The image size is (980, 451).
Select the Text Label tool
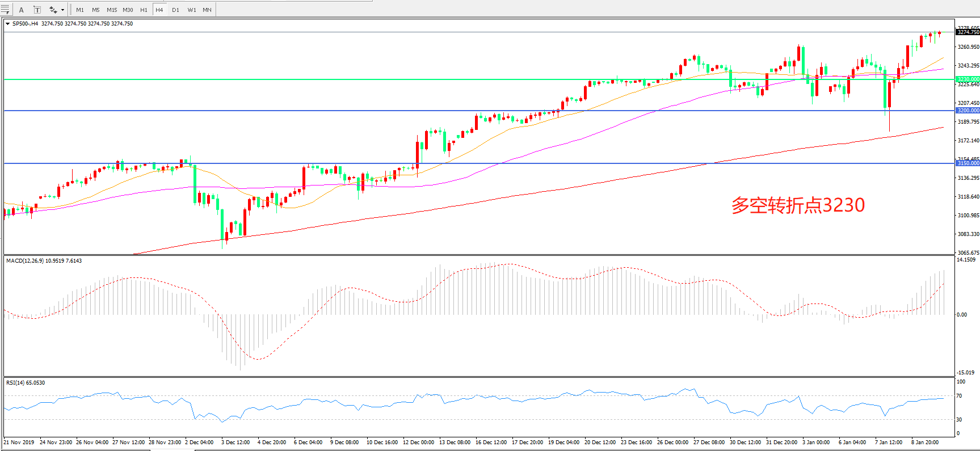pos(37,10)
